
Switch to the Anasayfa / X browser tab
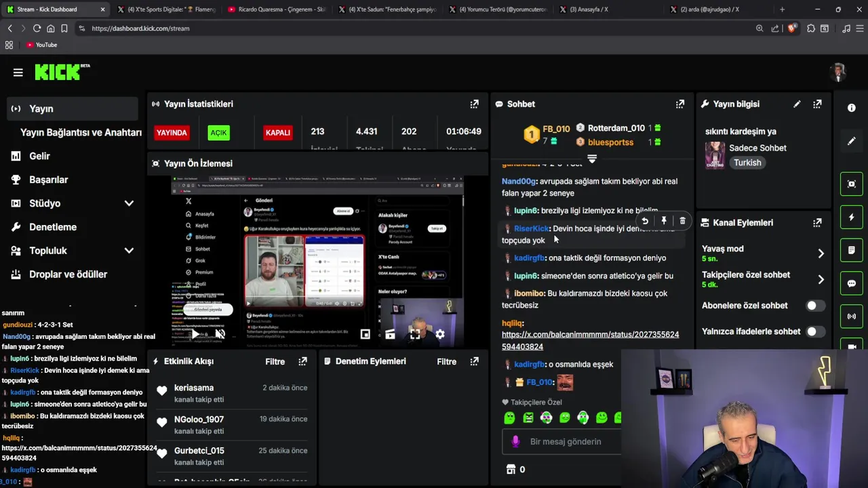click(608, 9)
